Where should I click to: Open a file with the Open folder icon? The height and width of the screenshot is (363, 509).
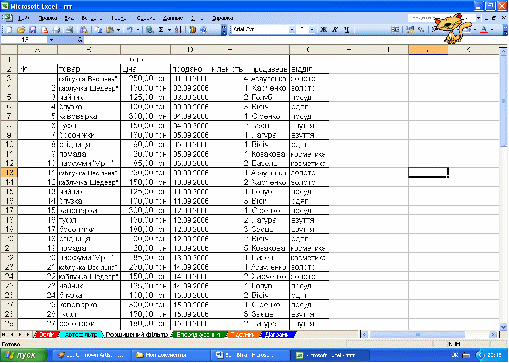[x=21, y=30]
